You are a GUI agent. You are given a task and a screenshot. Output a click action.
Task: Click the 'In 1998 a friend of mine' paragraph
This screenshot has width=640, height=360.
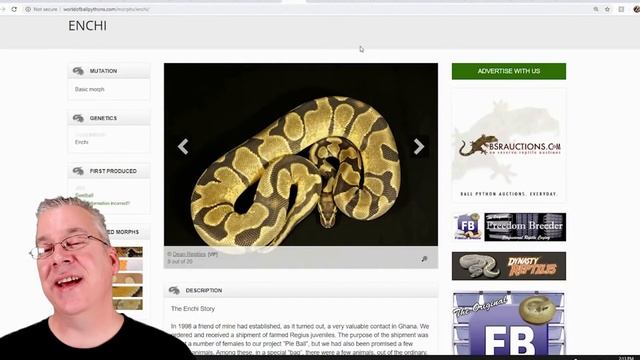click(300, 339)
